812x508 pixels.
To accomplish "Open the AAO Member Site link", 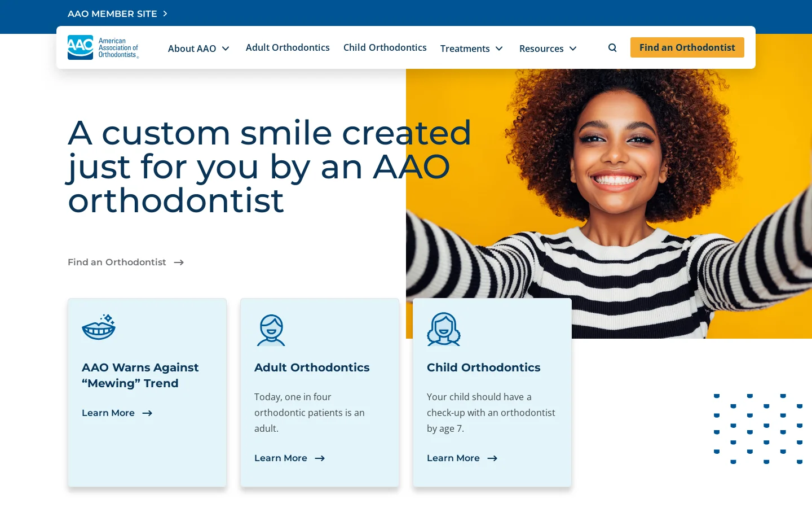I will click(112, 14).
